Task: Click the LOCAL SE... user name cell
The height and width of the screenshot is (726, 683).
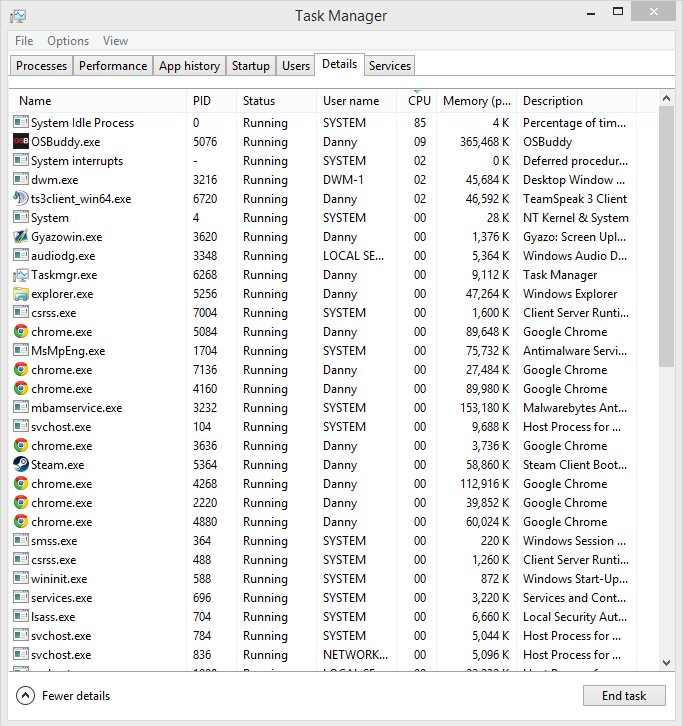Action: (x=353, y=256)
